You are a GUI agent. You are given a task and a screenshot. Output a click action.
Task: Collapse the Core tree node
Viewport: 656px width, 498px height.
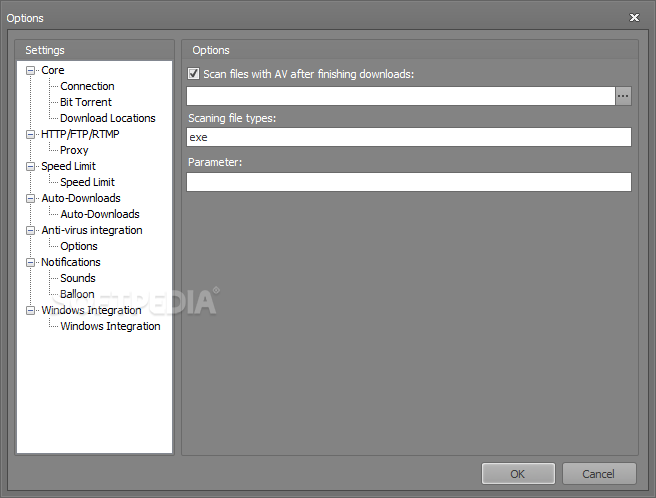[x=30, y=70]
